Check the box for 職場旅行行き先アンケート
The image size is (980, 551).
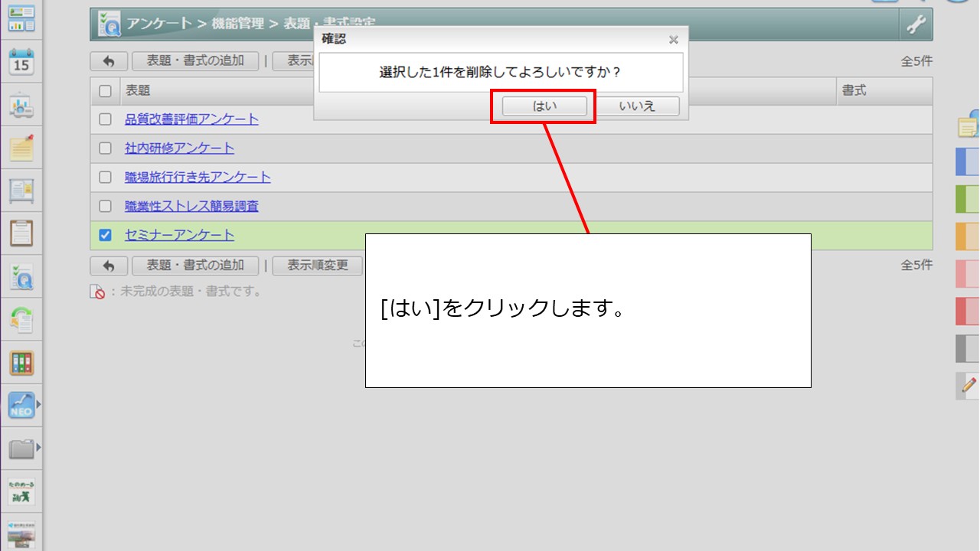pos(106,178)
